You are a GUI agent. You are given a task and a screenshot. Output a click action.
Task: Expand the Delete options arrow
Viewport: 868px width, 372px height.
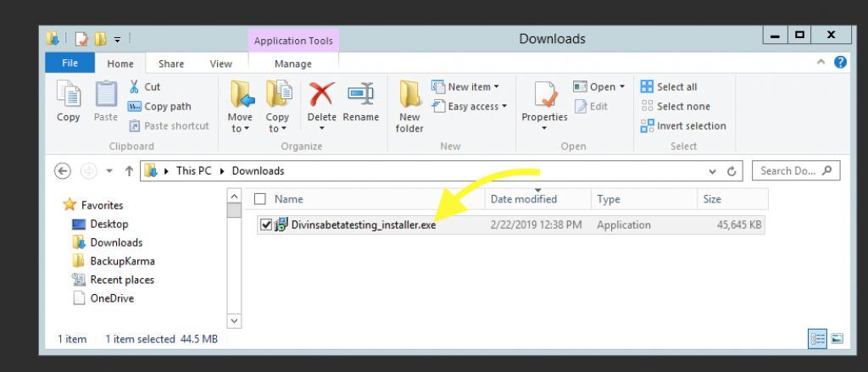point(321,129)
